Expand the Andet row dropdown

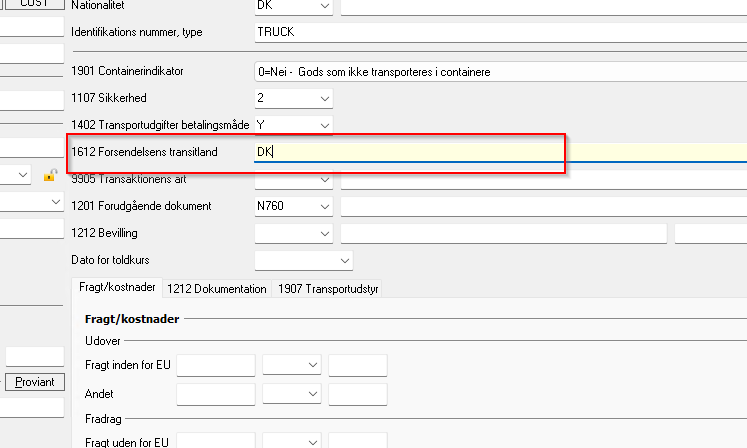(312, 394)
